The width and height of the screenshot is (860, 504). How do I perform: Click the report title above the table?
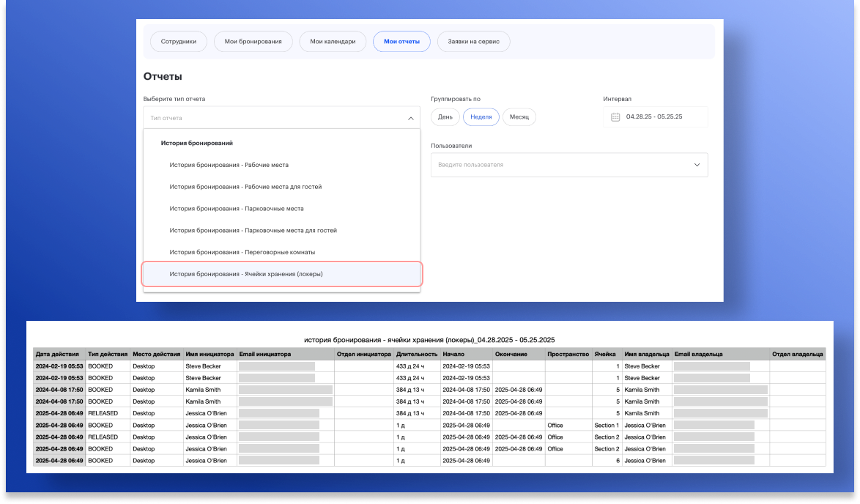tap(429, 340)
